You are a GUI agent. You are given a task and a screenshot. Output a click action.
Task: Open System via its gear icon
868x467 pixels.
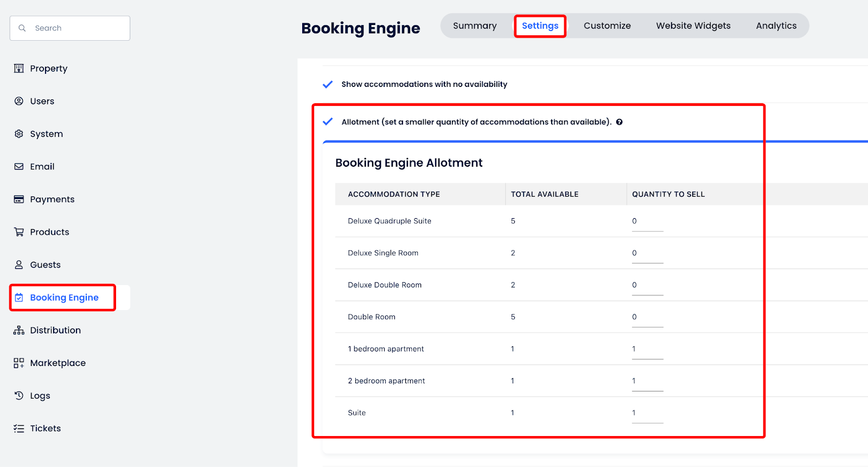[19, 134]
